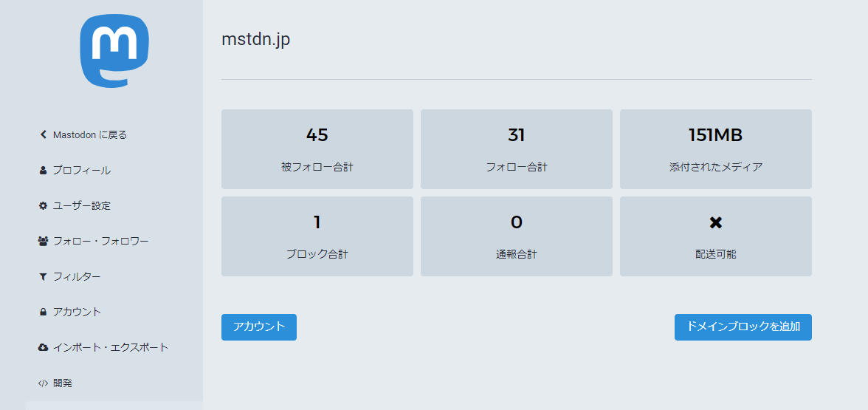Click the back chevron icon beside Mastodon に戻る

point(43,134)
